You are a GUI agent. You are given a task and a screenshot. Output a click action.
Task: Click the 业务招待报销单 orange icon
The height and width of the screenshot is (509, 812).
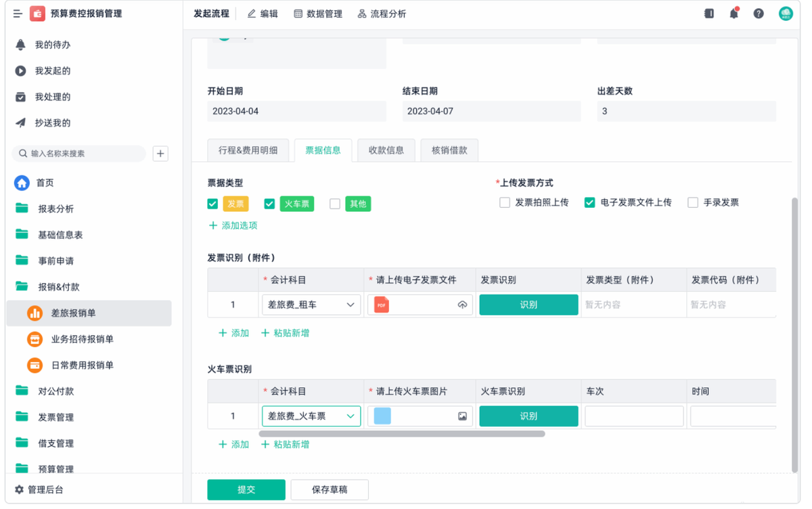coord(35,339)
